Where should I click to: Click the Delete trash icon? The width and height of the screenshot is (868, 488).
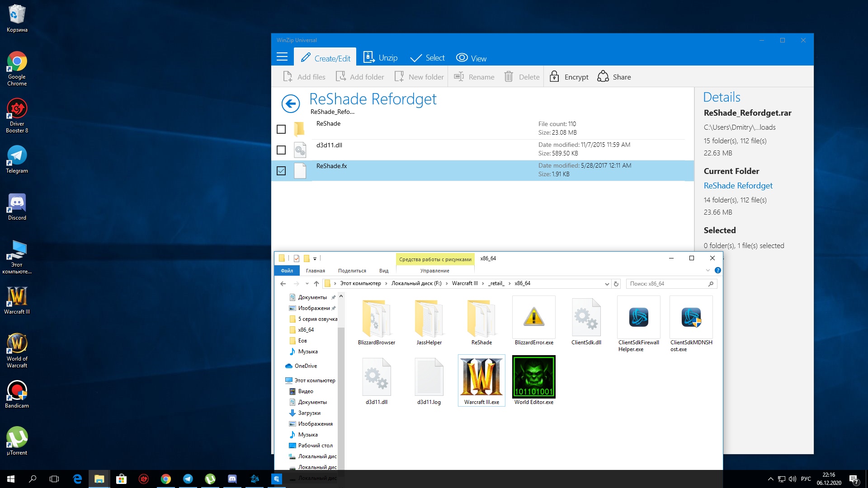[509, 77]
